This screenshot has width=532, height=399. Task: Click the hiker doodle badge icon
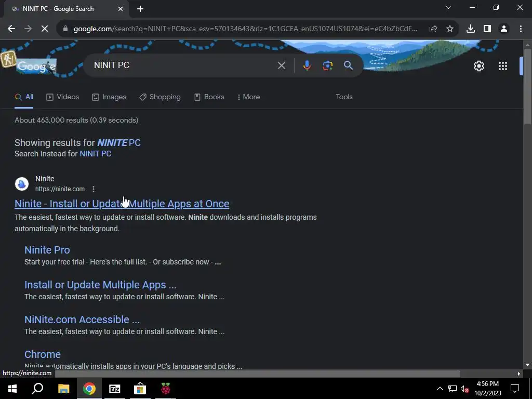click(x=8, y=59)
